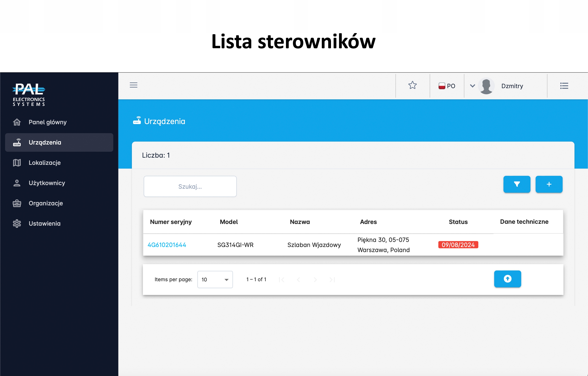Click the Dzmitry user avatar
This screenshot has height=376, width=588.
click(x=486, y=86)
